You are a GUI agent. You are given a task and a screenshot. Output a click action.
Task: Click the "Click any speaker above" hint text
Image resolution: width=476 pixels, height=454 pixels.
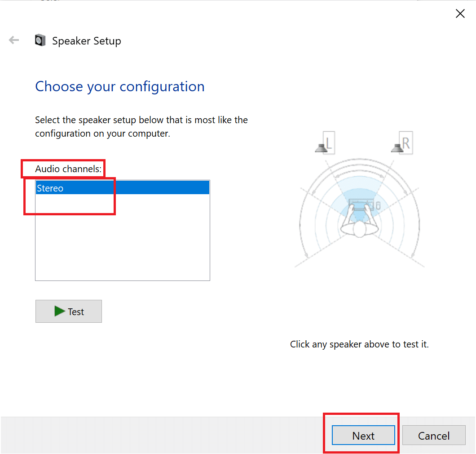pos(359,344)
